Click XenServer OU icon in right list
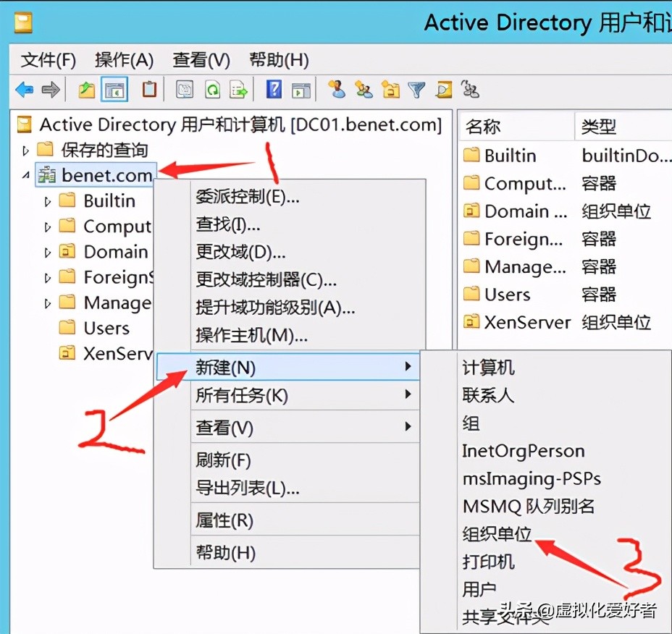Image resolution: width=672 pixels, height=634 pixels. (471, 322)
